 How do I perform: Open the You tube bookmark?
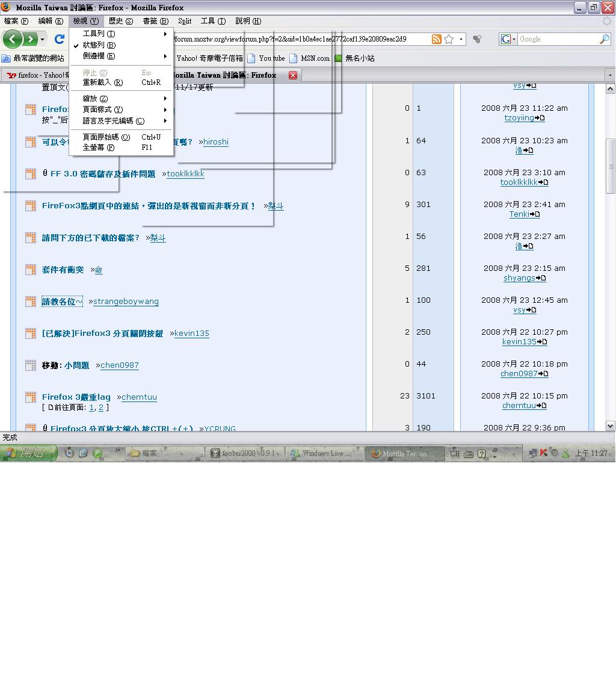click(266, 58)
